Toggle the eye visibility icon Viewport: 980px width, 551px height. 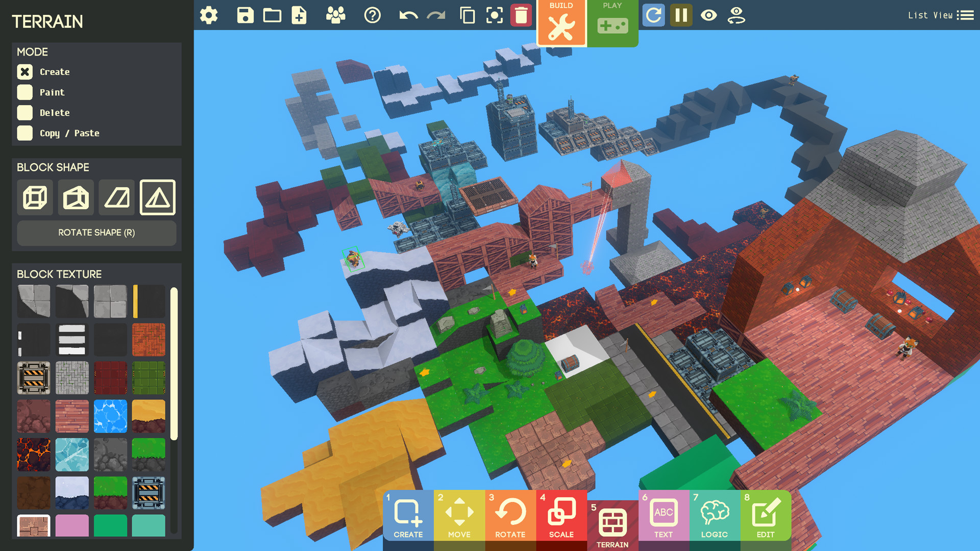pos(710,15)
